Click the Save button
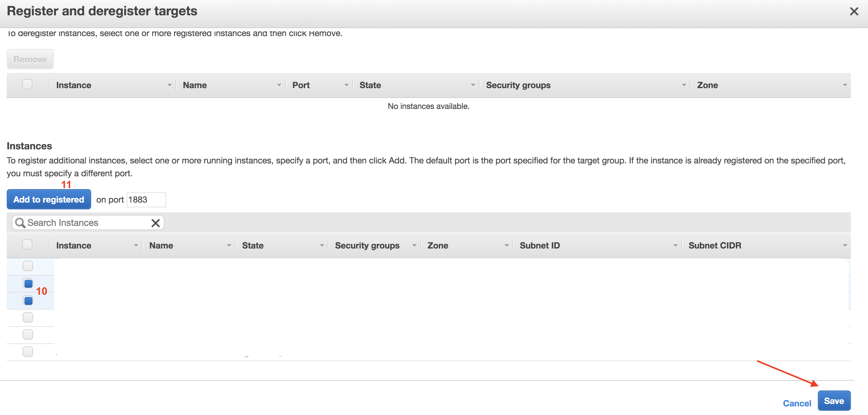 pos(834,401)
